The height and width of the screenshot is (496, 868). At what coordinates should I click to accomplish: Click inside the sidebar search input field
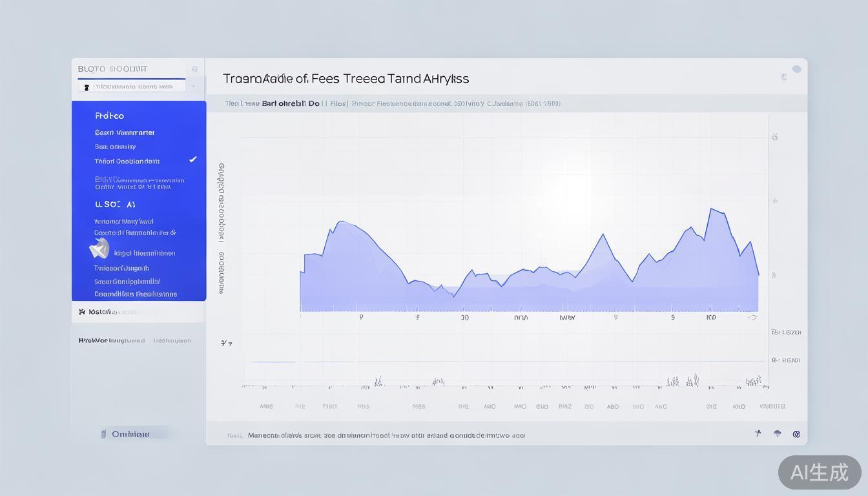[x=136, y=87]
